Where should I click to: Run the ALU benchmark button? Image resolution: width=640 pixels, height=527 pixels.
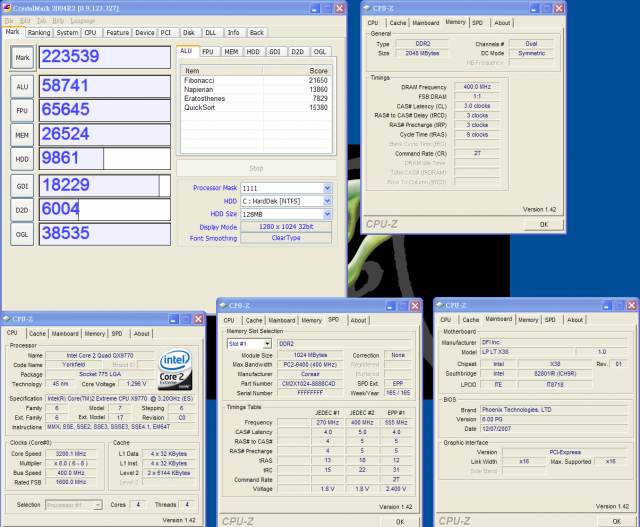tap(22, 87)
